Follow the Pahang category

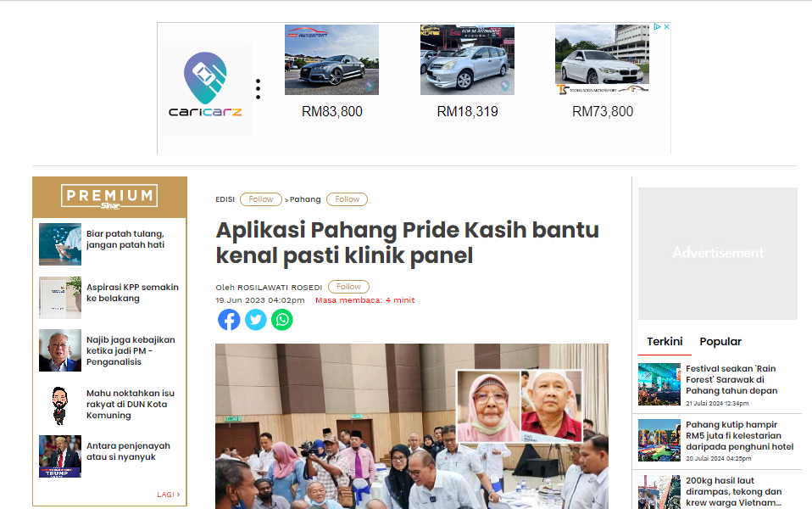point(347,199)
